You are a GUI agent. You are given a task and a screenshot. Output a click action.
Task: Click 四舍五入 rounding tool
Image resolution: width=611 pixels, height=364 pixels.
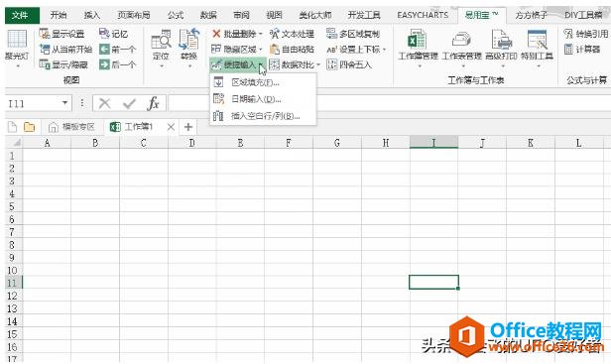349,64
